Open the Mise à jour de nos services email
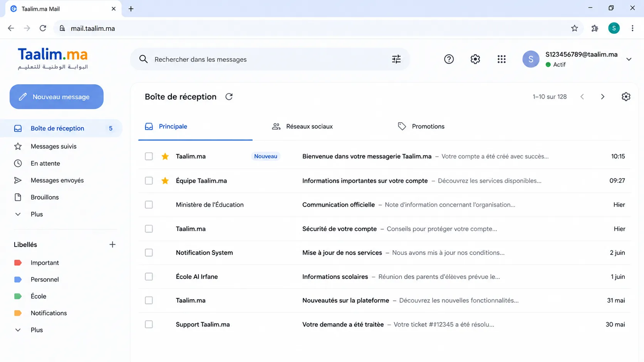 pyautogui.click(x=384, y=253)
